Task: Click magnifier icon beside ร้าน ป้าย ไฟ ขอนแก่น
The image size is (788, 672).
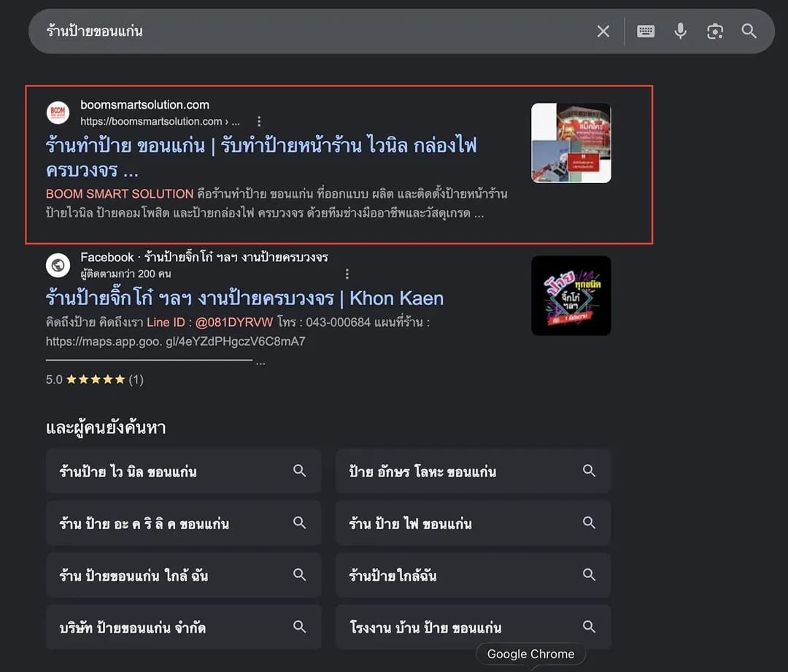Action: pyautogui.click(x=589, y=522)
